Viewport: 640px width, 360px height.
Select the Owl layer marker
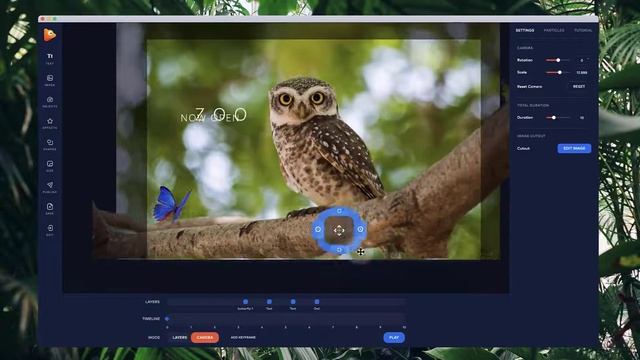pos(317,302)
